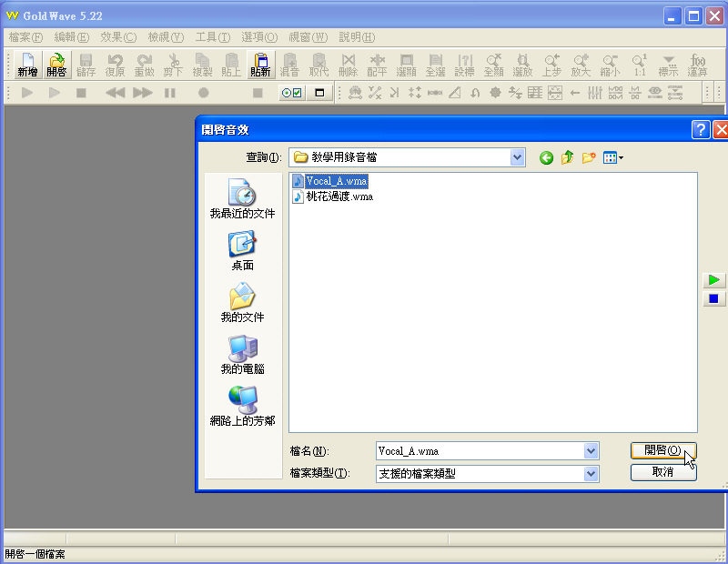728x564 pixels.
Task: Click the 剪下 (Cut) scissors icon
Action: [x=173, y=65]
